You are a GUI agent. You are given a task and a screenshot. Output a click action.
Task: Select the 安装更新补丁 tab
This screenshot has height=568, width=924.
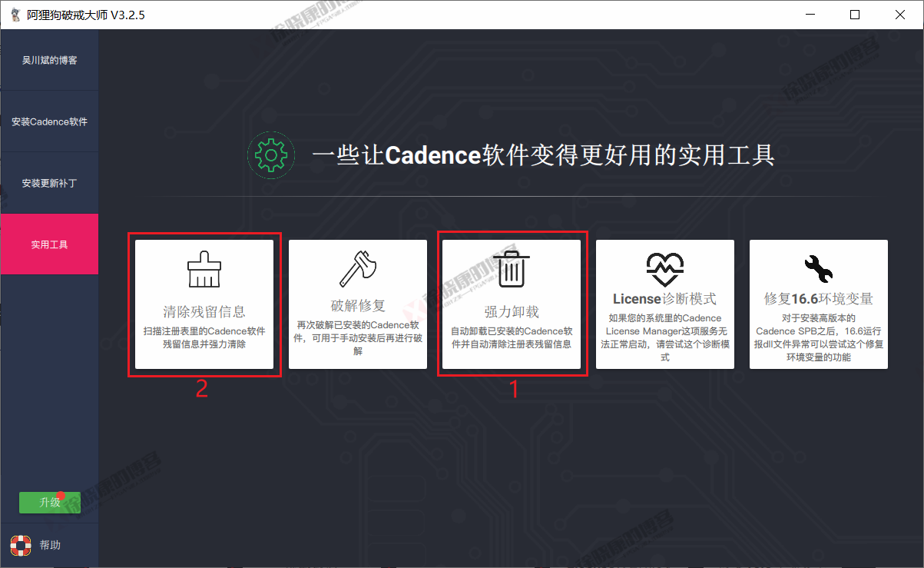[49, 183]
